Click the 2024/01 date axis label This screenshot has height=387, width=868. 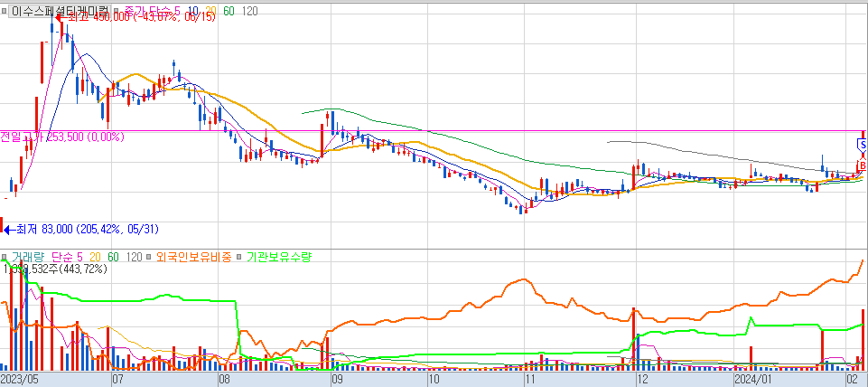[753, 381]
